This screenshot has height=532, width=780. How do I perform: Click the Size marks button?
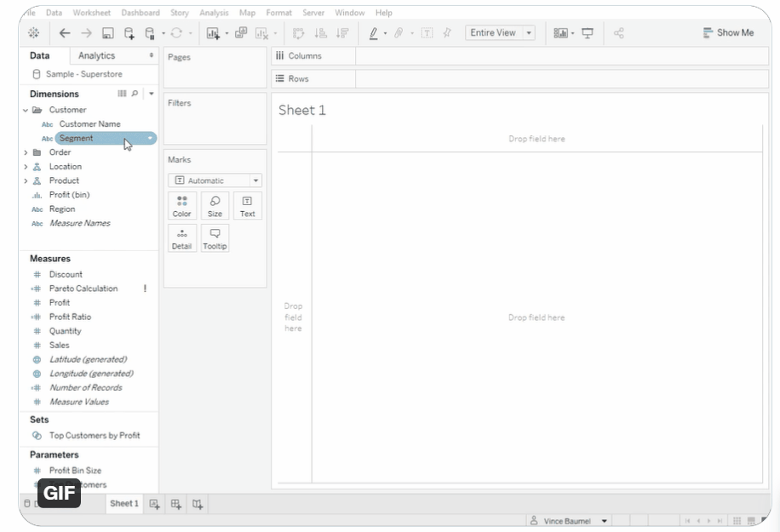215,206
